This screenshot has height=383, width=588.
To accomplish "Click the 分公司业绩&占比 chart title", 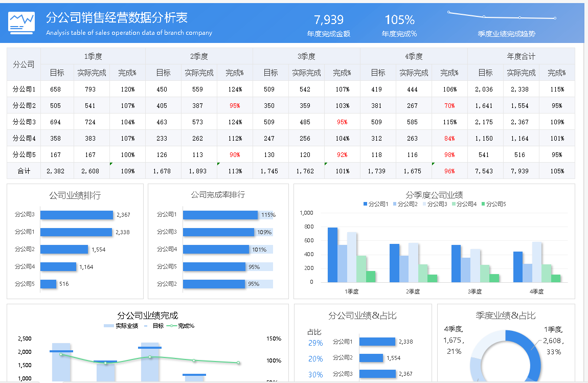I will pyautogui.click(x=363, y=316).
